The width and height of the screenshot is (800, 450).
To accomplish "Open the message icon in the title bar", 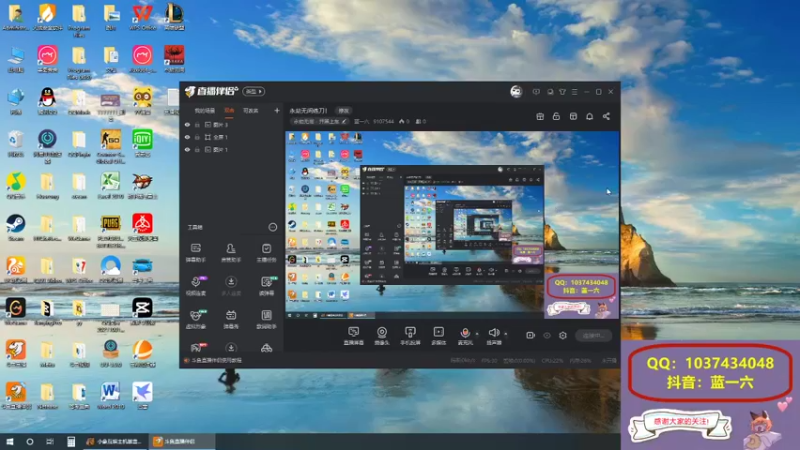I will coord(536,92).
